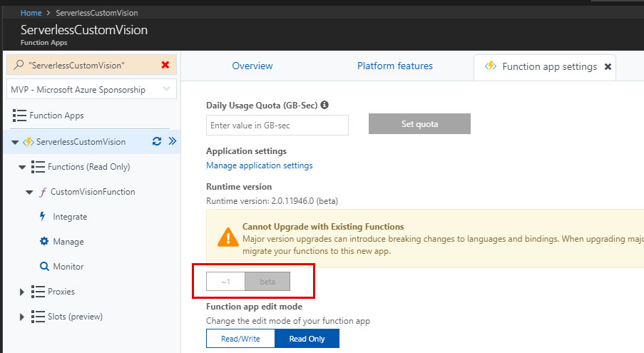
Task: Click the Enter value in GB-sec field
Action: [277, 126]
